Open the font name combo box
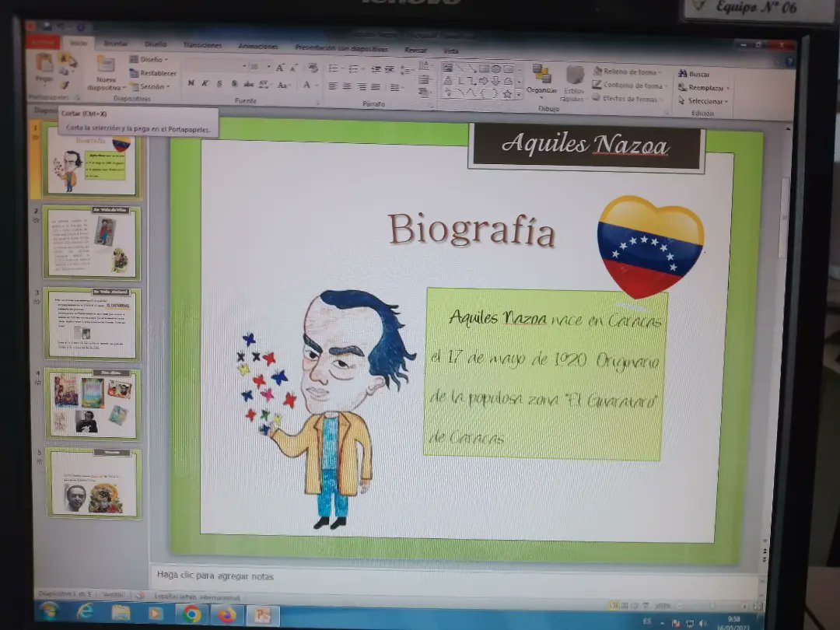 tap(216, 66)
